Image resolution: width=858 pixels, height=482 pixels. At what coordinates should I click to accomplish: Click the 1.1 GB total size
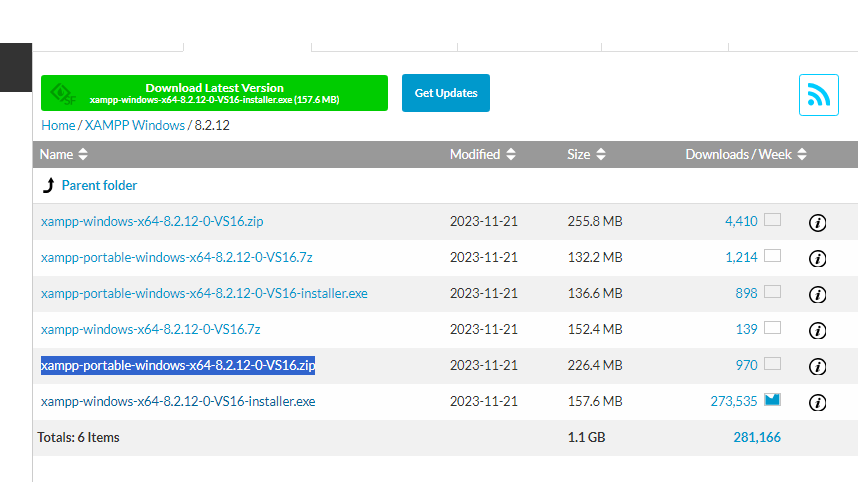pyautogui.click(x=586, y=437)
